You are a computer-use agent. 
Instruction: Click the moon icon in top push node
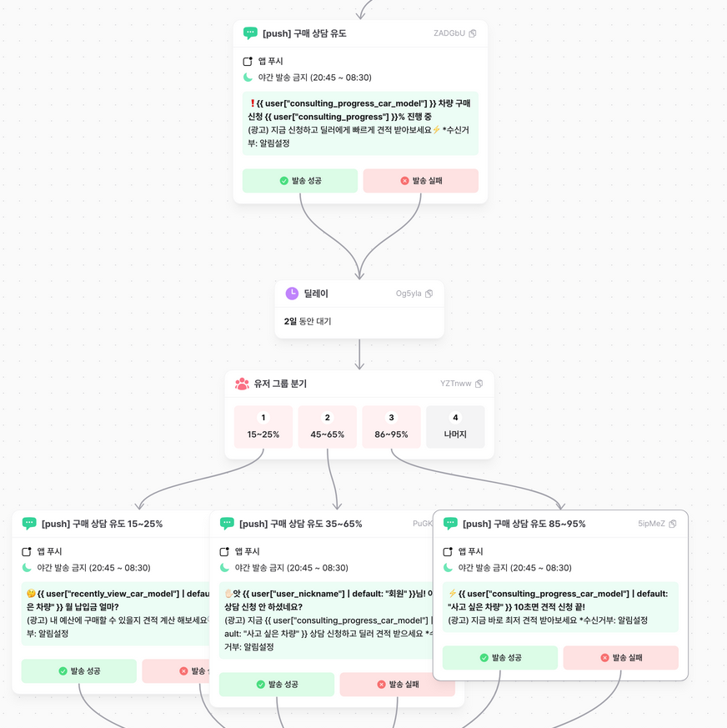tap(248, 78)
